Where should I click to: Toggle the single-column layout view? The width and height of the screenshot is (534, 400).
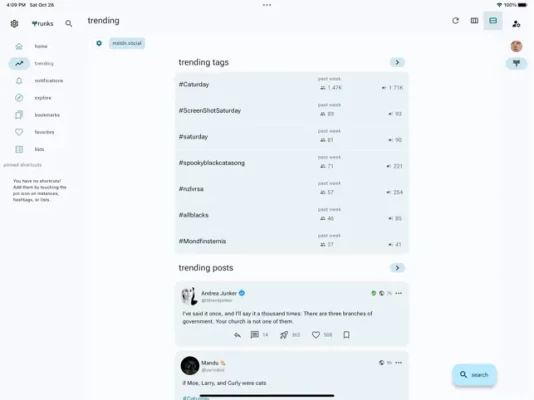pyautogui.click(x=493, y=21)
